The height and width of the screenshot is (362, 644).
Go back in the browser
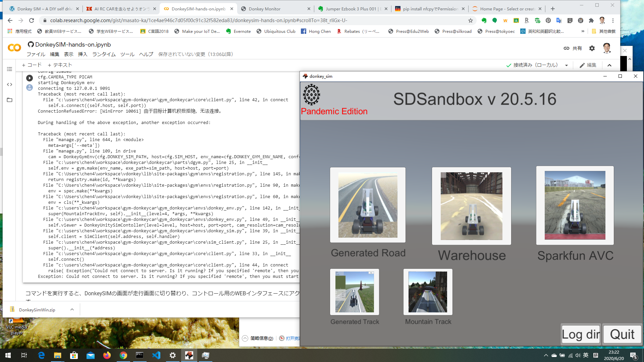[x=10, y=20]
